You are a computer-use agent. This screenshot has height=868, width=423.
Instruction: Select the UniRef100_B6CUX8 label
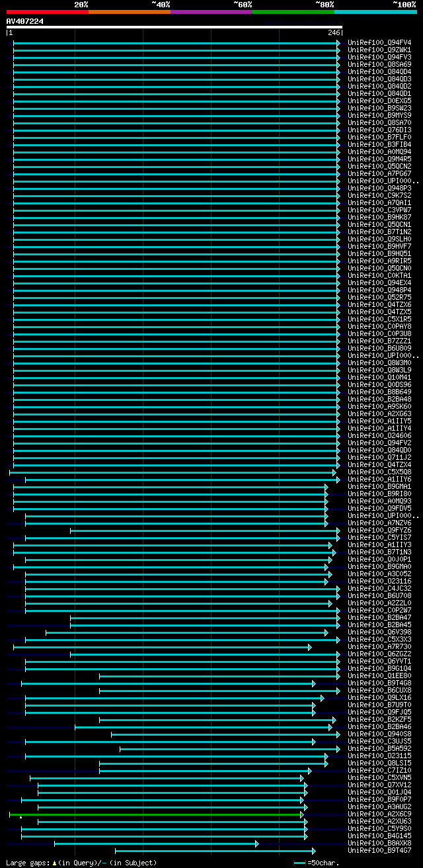coord(379,691)
